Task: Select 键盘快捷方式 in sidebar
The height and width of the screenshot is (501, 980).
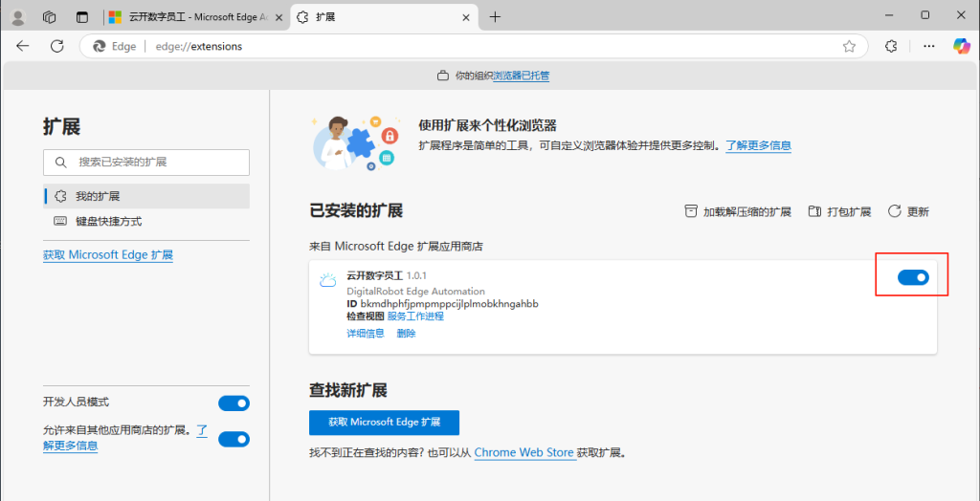Action: tap(146, 221)
